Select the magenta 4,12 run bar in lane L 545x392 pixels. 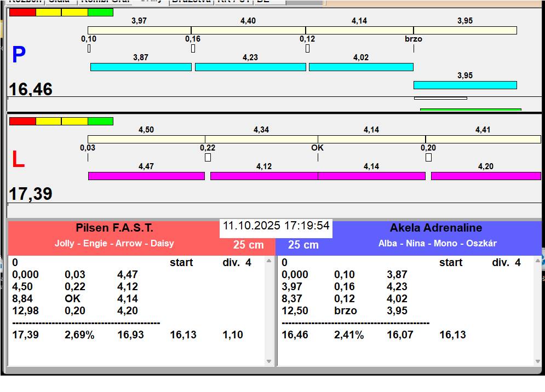264,176
